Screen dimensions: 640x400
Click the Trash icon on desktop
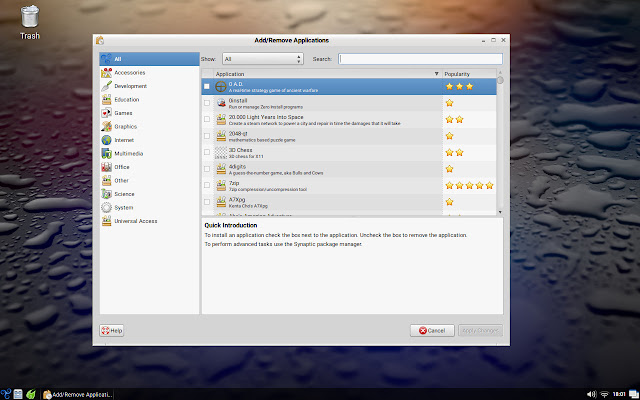coord(30,17)
